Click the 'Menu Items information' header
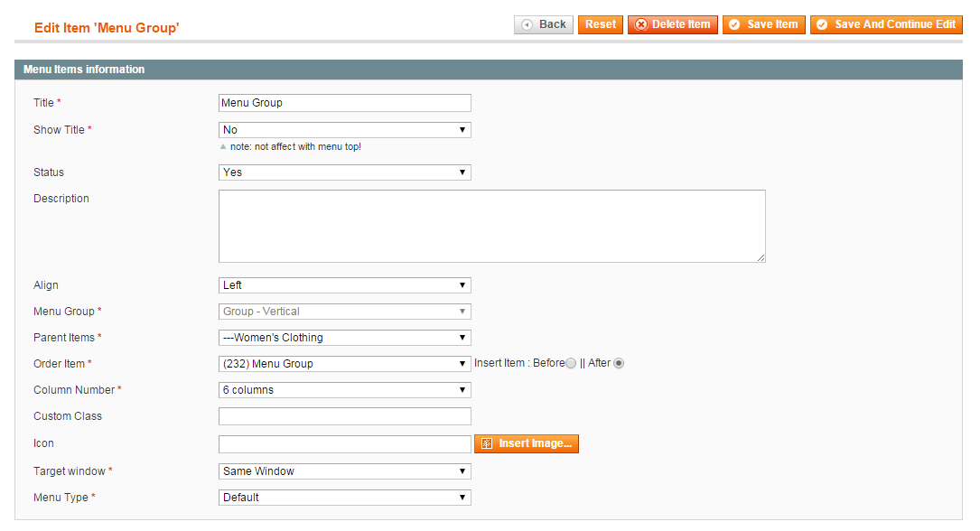This screenshot has width=980, height=531. click(x=84, y=70)
